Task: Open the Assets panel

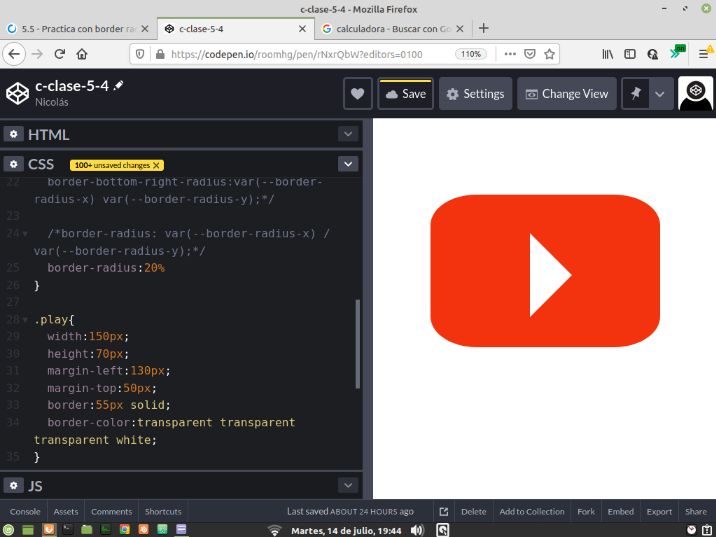Action: 66,512
